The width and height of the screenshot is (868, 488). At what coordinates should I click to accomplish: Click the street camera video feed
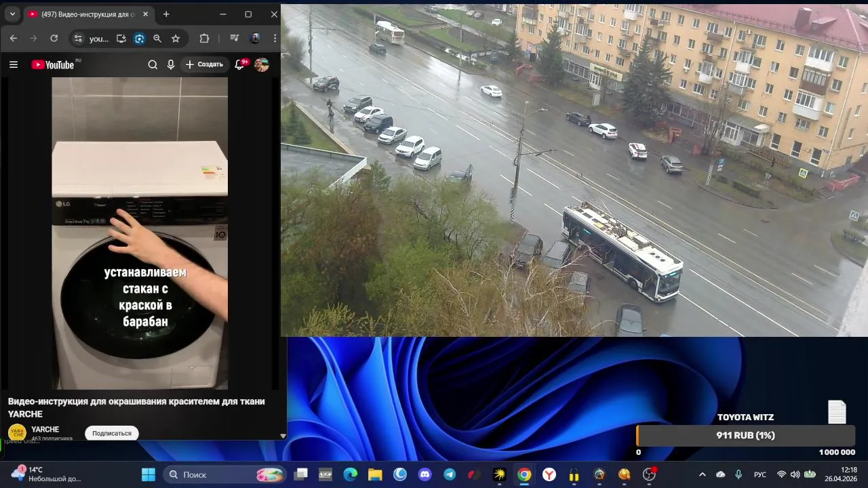tap(574, 169)
